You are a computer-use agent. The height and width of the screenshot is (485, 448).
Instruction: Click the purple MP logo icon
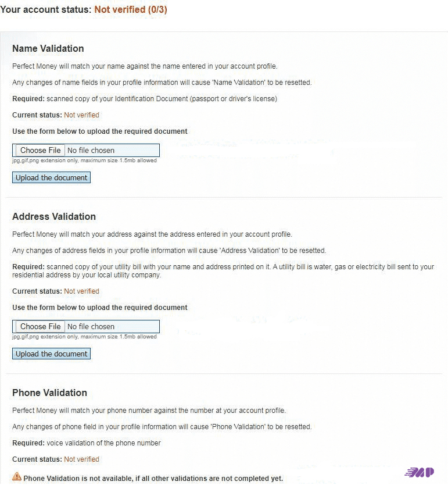(x=420, y=472)
